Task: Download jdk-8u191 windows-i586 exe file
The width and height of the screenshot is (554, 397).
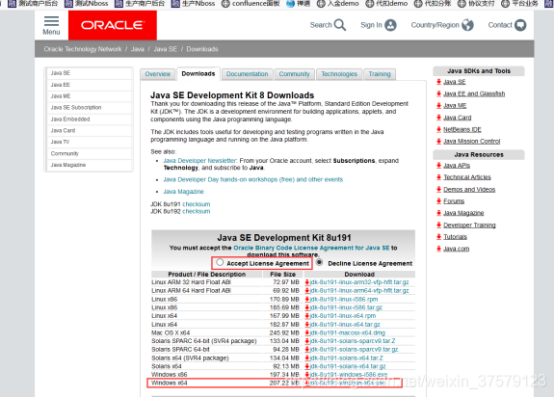Action: 348,374
